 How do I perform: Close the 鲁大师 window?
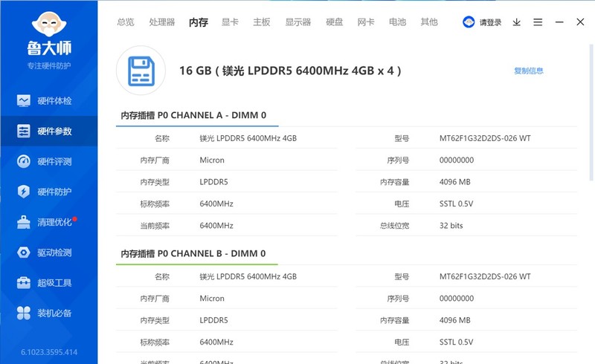pos(580,22)
